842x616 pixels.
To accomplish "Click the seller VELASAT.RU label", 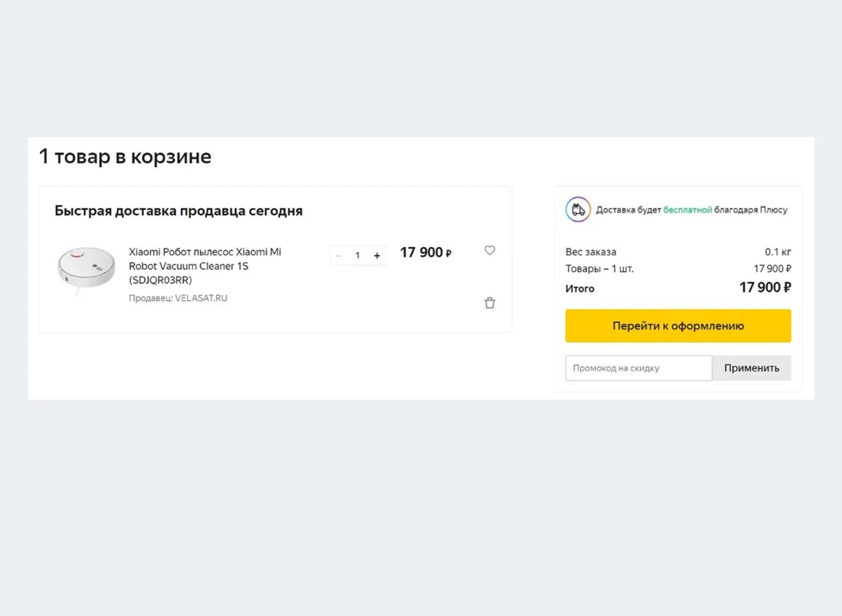I will 178,298.
